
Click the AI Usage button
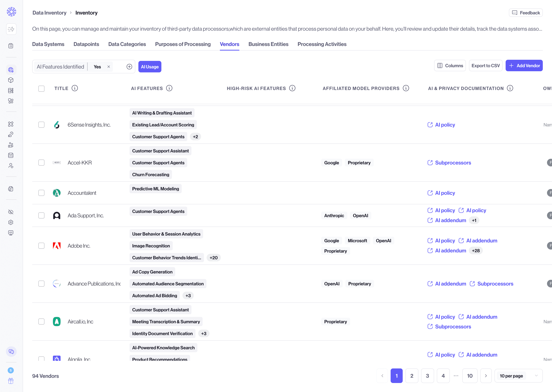tap(150, 67)
